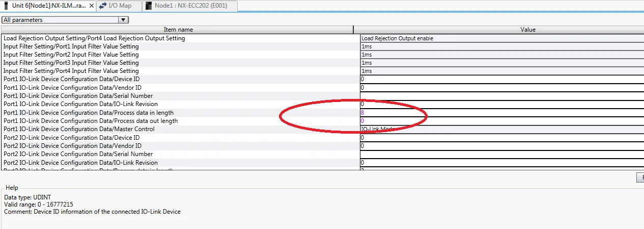Edit Port1 Process data in length value
644x229 pixels.
(501, 112)
